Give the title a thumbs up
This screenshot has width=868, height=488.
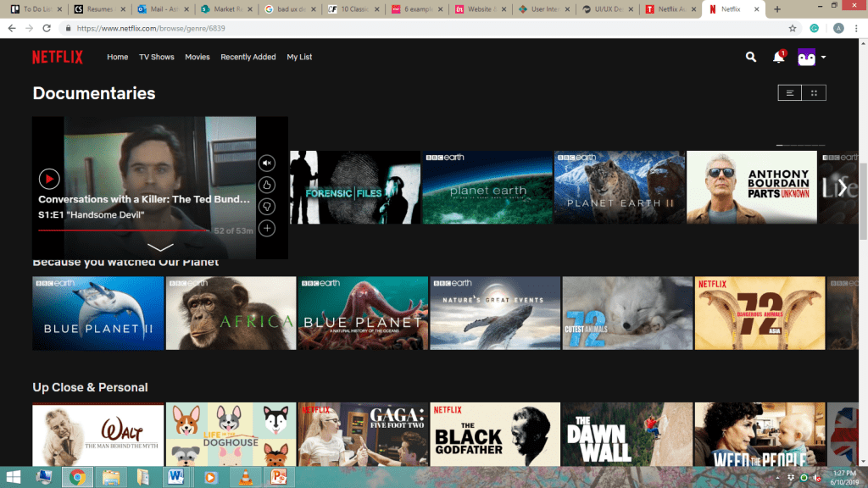(267, 185)
